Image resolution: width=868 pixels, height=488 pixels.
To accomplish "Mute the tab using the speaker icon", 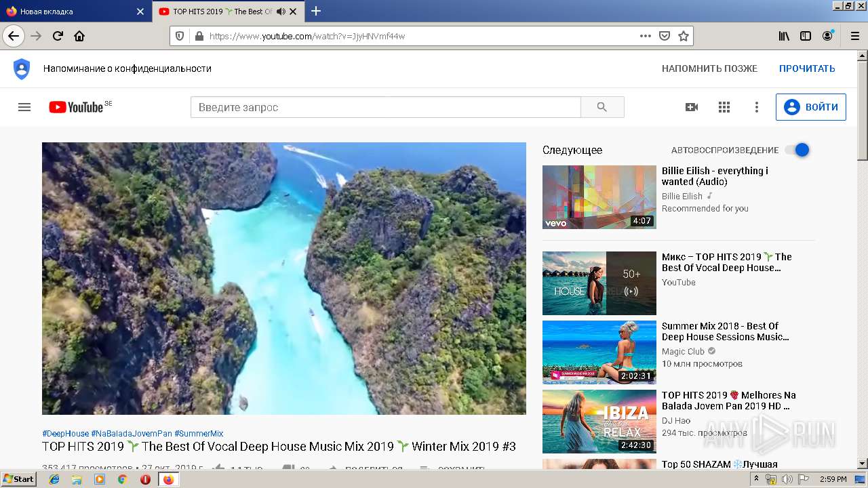I will [x=280, y=12].
